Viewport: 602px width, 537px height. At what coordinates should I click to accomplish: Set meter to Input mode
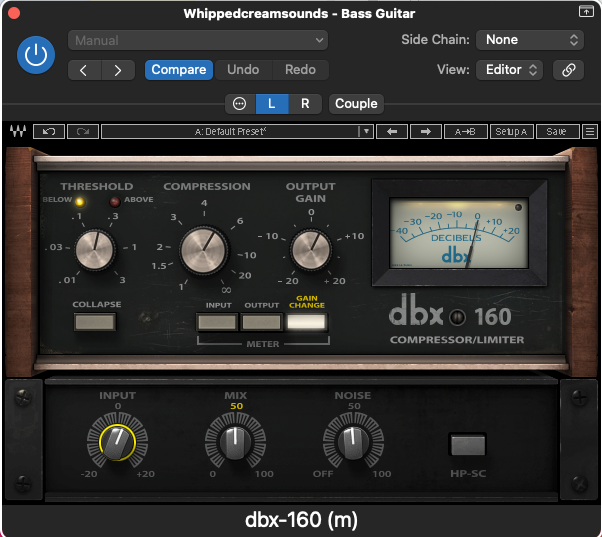point(217,322)
